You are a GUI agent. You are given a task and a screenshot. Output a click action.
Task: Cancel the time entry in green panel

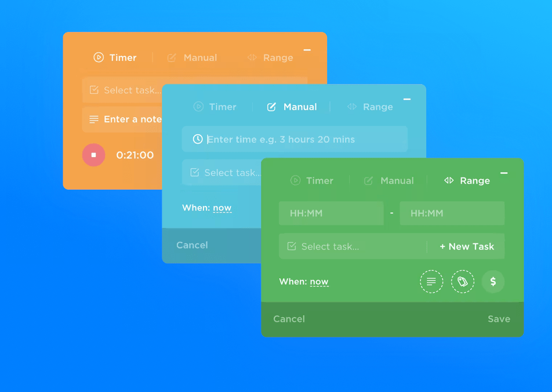click(x=289, y=319)
